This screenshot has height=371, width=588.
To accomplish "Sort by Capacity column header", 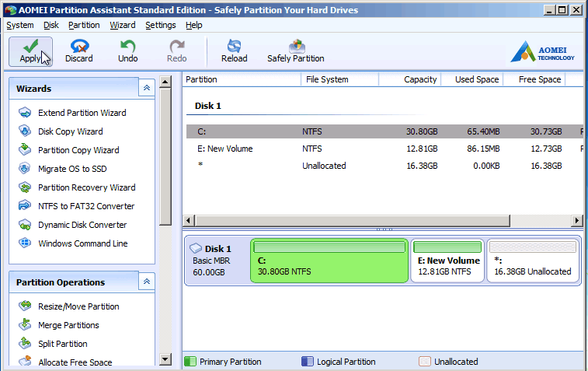I will point(410,79).
